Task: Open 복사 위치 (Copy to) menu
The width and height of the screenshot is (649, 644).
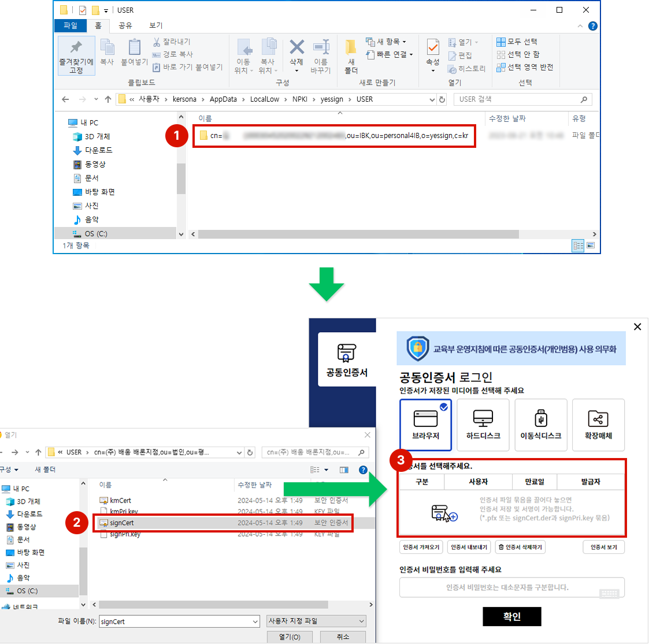Action: 268,57
